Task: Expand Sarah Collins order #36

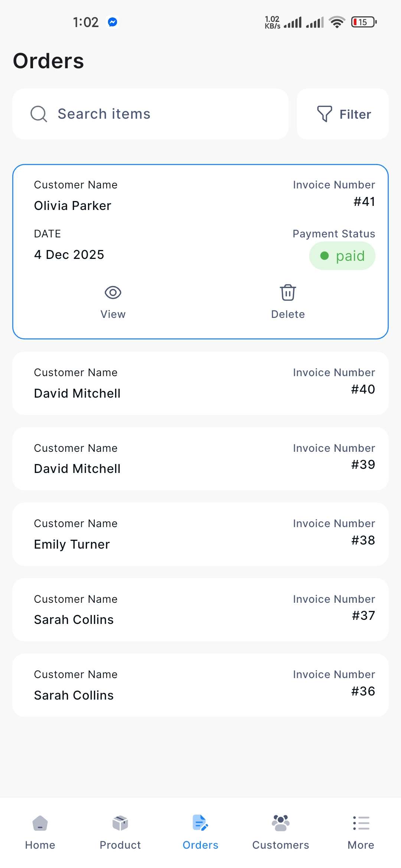Action: point(200,685)
